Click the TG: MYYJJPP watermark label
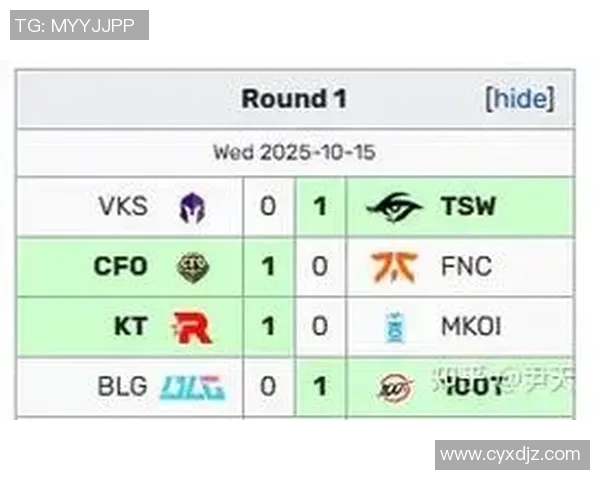This screenshot has height=480, width=600. coord(79,25)
